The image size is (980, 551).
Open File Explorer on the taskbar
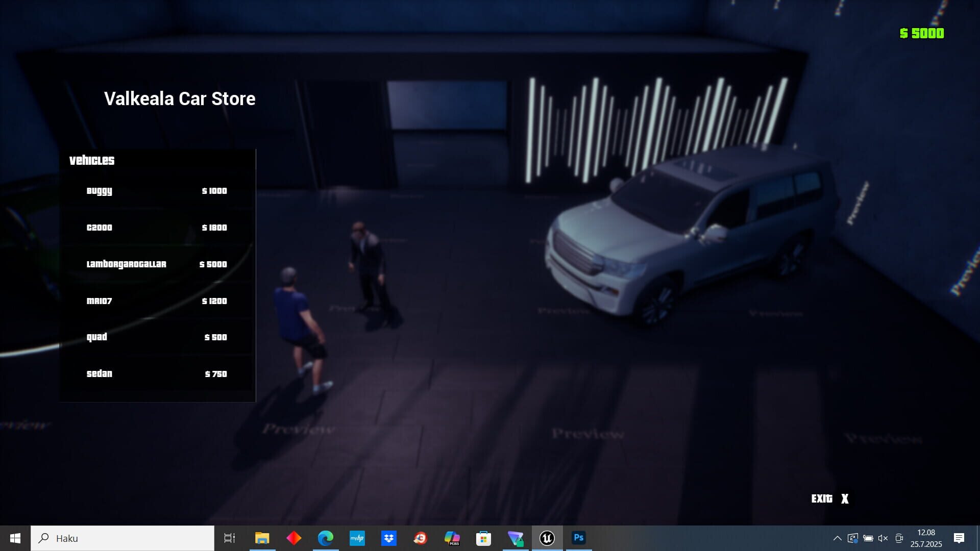point(262,538)
